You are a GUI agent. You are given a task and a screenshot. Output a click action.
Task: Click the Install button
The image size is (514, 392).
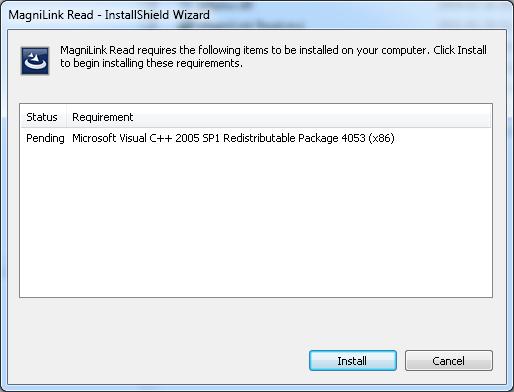coord(353,361)
